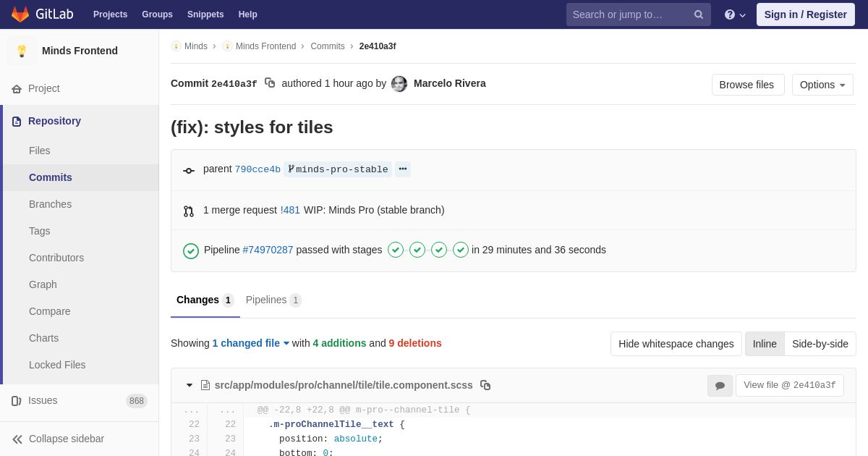Open the Help navbar link
868x456 pixels.
(x=248, y=14)
